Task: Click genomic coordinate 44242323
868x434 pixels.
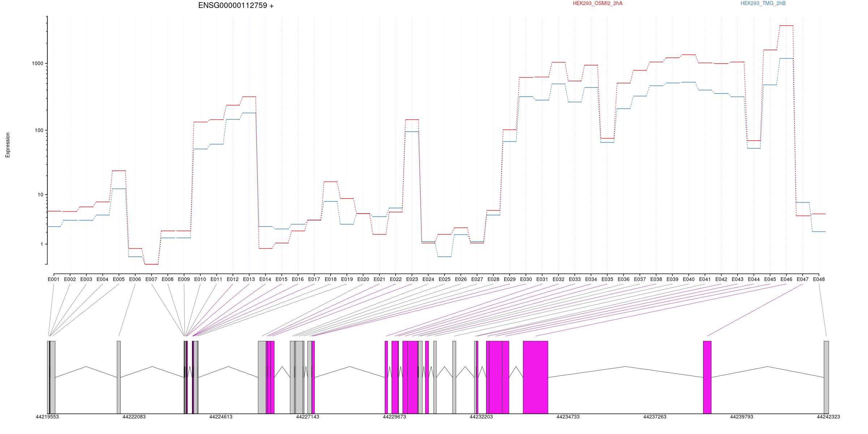Action: coord(828,417)
